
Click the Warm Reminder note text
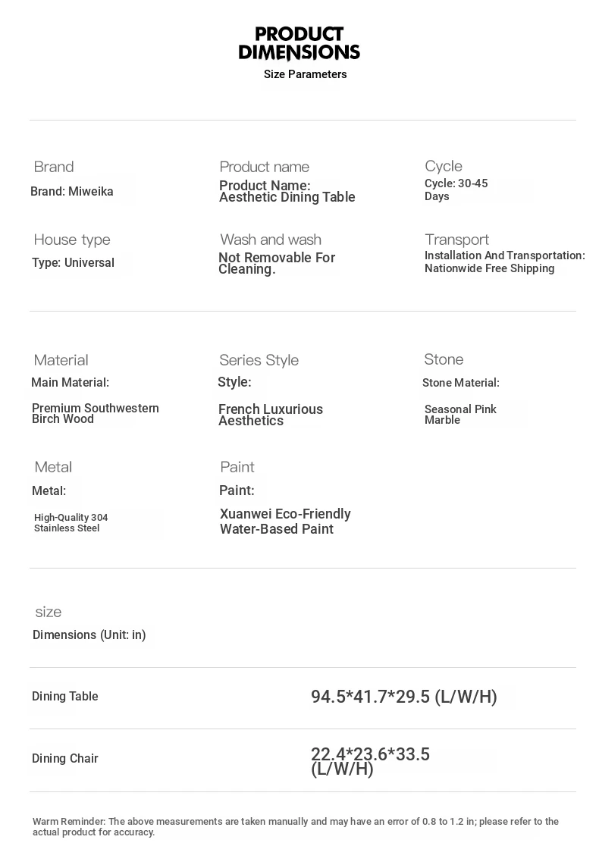[295, 826]
